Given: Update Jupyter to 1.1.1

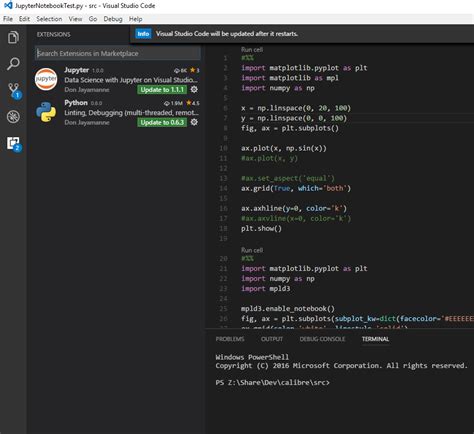Looking at the screenshot, I should (x=162, y=89).
